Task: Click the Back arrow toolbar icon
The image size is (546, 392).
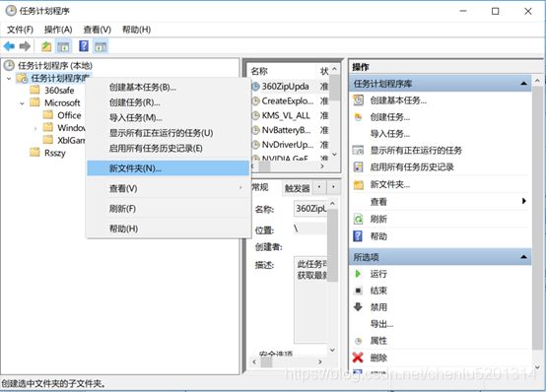Action: click(9, 46)
